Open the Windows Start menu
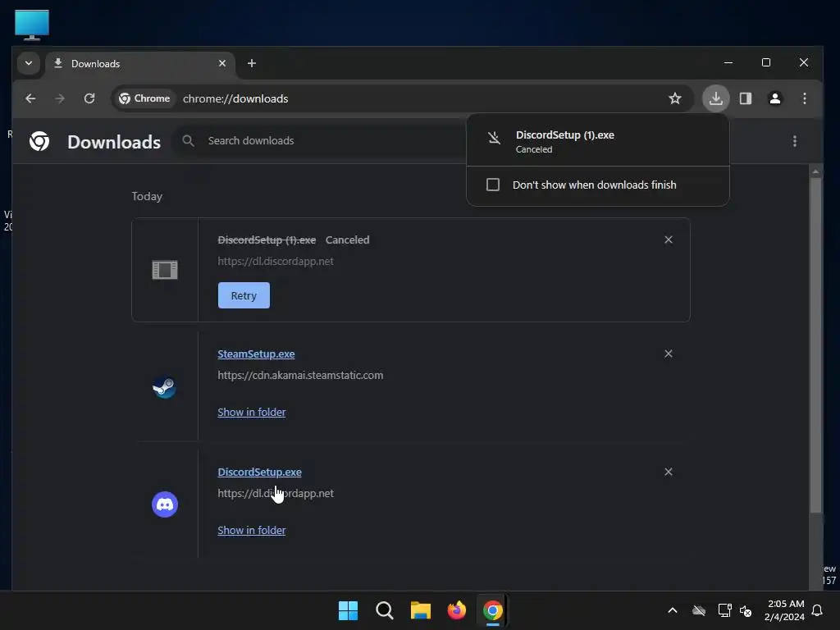The height and width of the screenshot is (630, 840). pos(348,610)
